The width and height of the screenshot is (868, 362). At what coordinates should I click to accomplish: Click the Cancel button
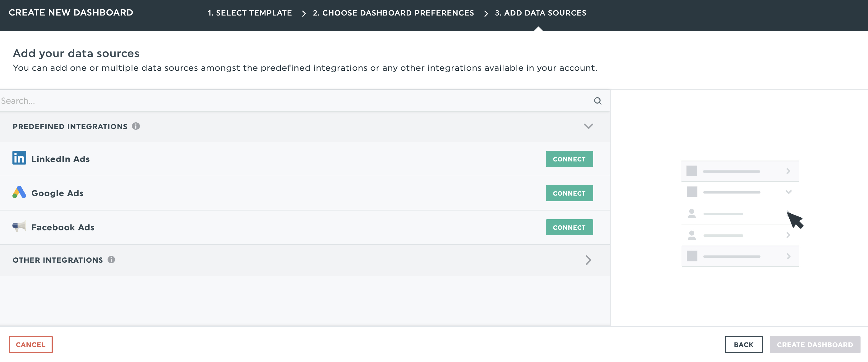[31, 345]
